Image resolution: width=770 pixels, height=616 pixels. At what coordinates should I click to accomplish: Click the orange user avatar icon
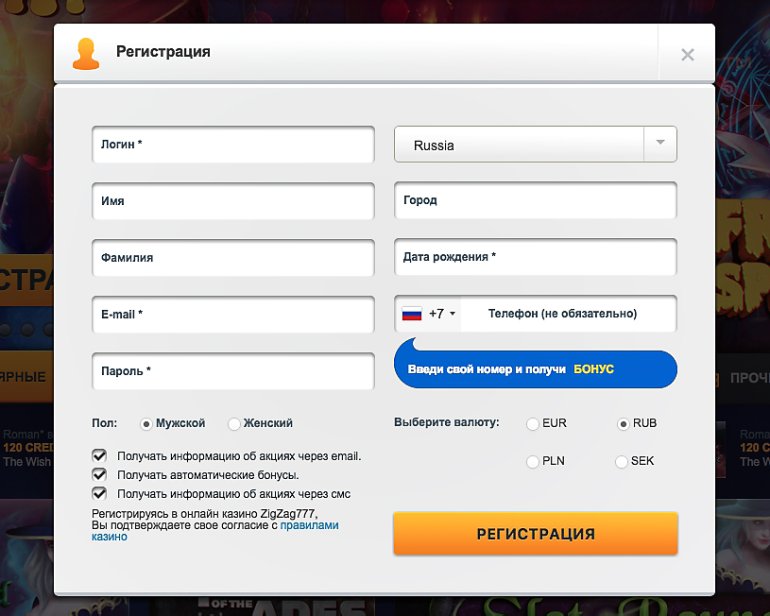(x=86, y=53)
